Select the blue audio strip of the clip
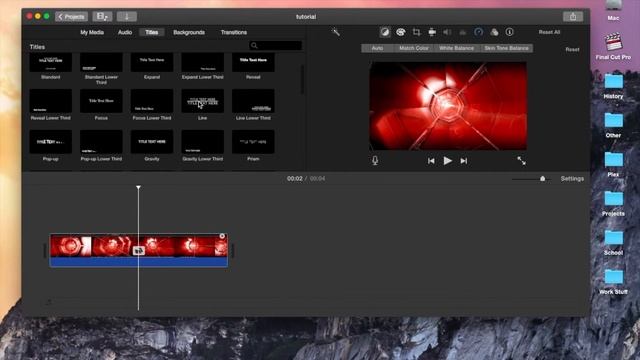640x360 pixels. coord(139,262)
